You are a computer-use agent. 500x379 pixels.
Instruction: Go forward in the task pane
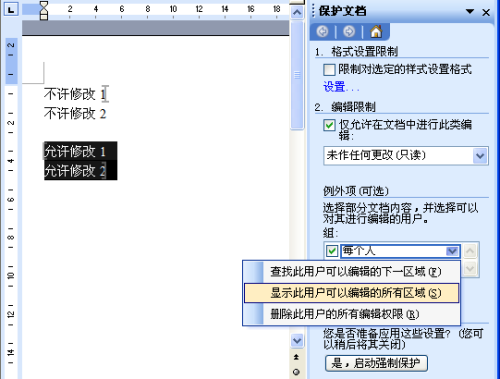pos(349,32)
